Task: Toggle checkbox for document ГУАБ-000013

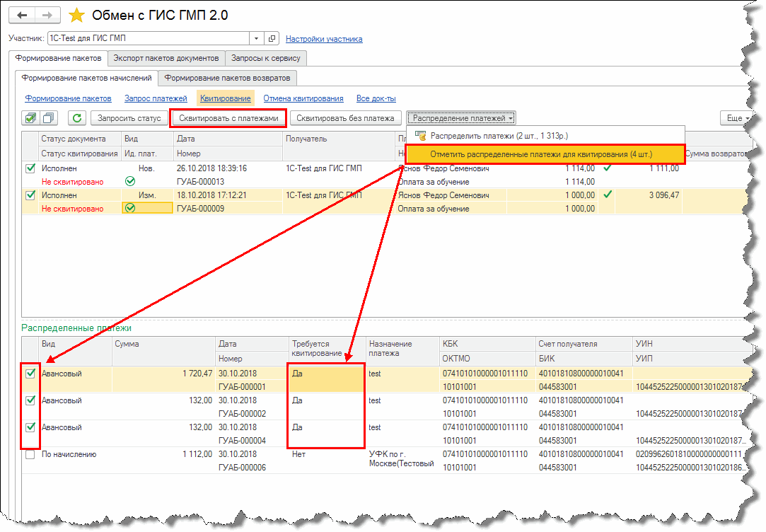Action: click(x=30, y=168)
